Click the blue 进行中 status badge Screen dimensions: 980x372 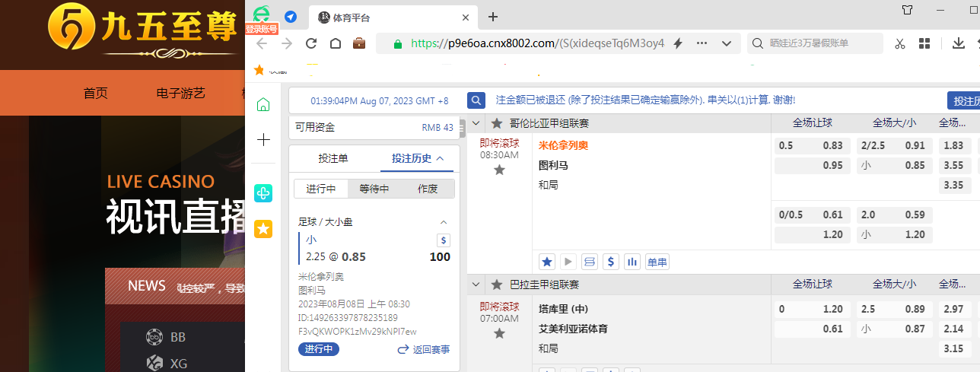[319, 349]
